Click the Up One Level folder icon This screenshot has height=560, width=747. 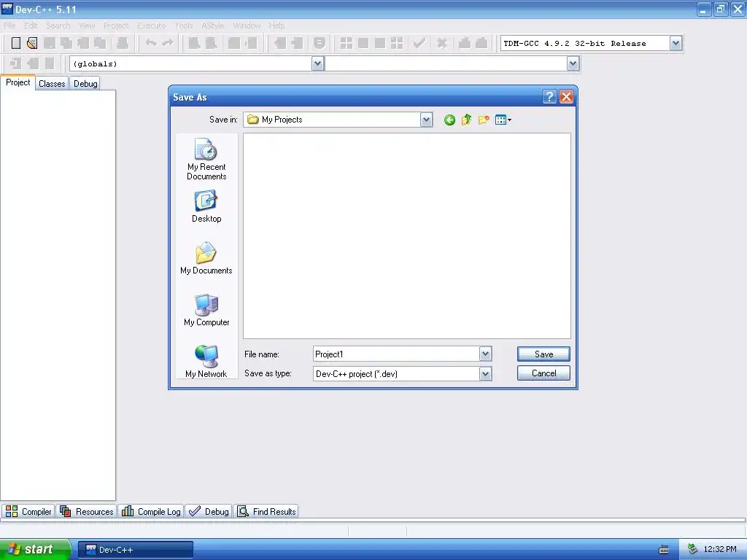[x=466, y=120]
